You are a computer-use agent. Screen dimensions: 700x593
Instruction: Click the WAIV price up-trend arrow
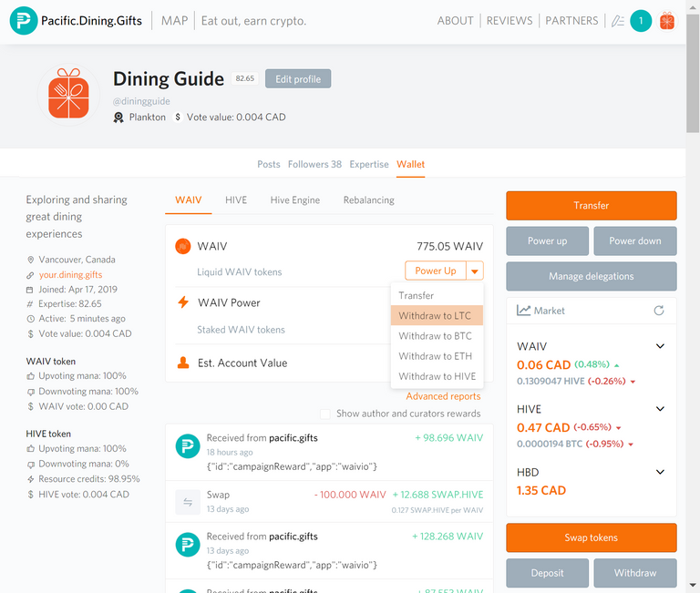pos(616,365)
